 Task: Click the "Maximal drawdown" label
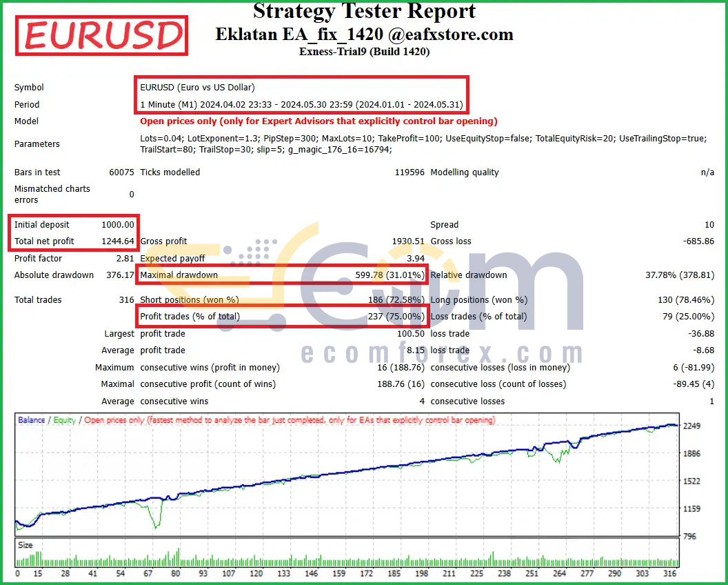coord(179,275)
